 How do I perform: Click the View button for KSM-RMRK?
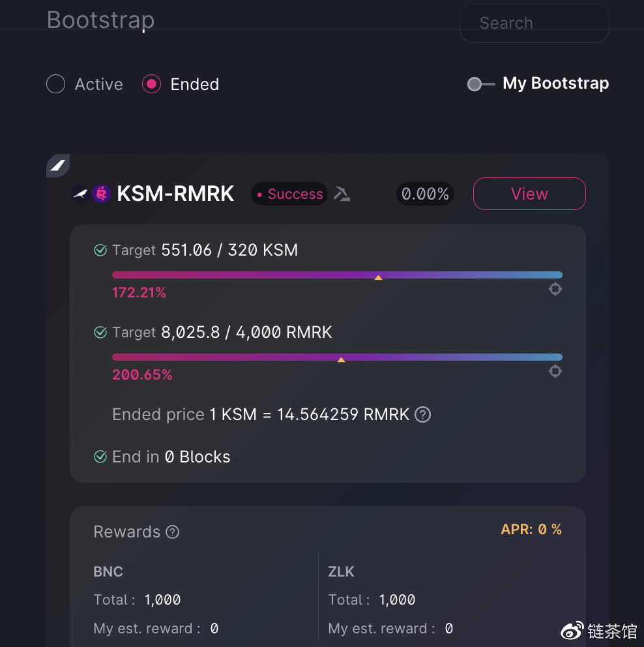pos(529,194)
